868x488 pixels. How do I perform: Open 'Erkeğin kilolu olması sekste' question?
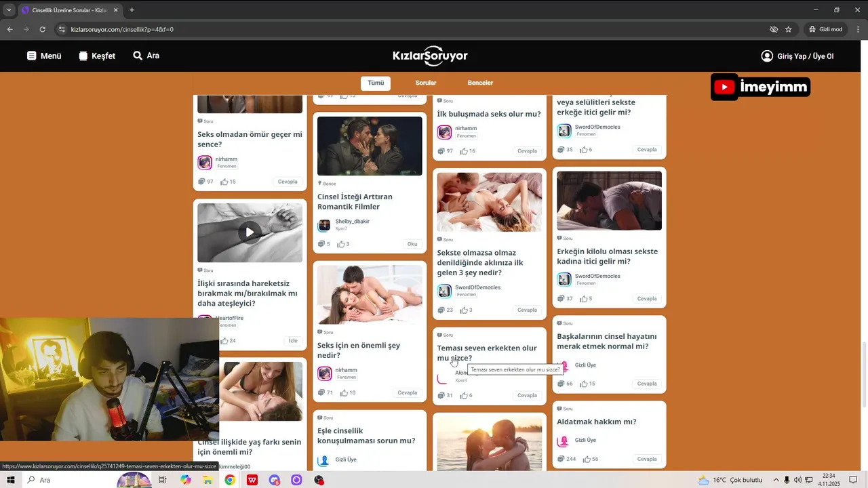608,256
